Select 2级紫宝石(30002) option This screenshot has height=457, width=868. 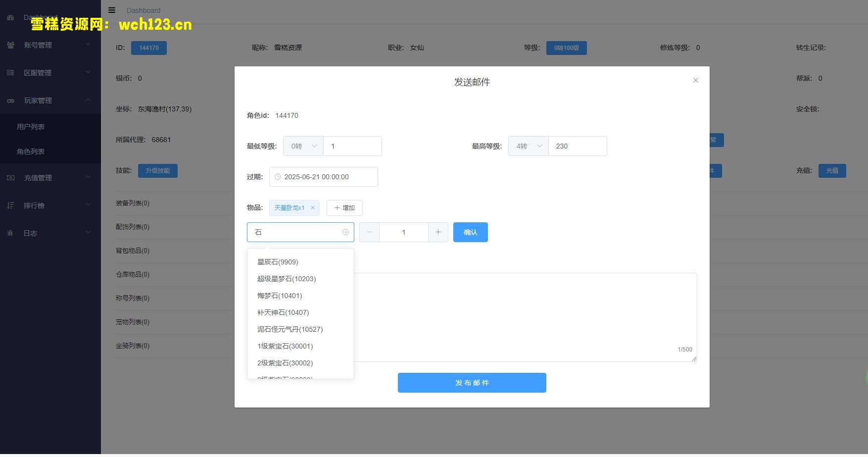click(300, 363)
